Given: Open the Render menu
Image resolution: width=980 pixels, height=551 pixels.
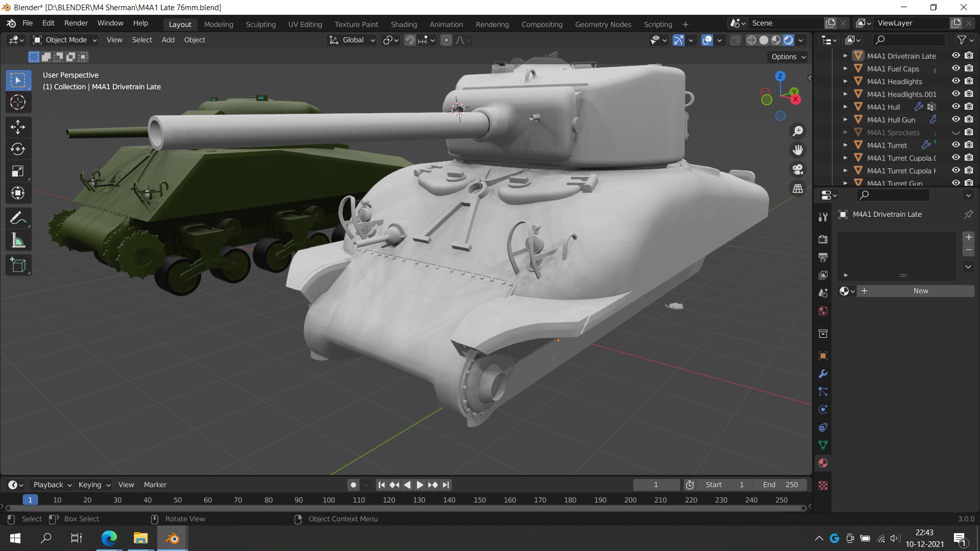Looking at the screenshot, I should [x=76, y=23].
